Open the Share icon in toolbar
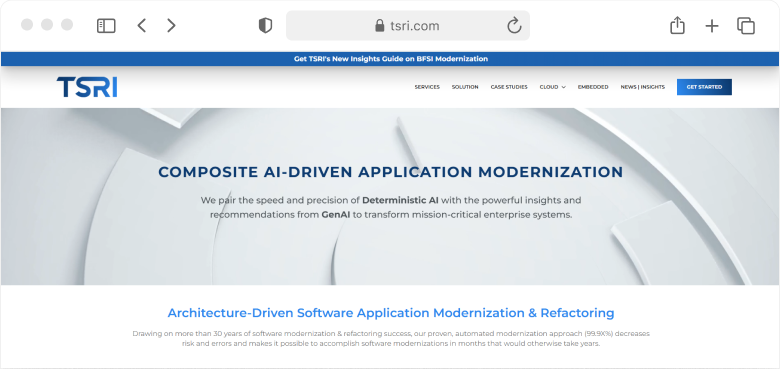Image resolution: width=780 pixels, height=369 pixels. (677, 25)
